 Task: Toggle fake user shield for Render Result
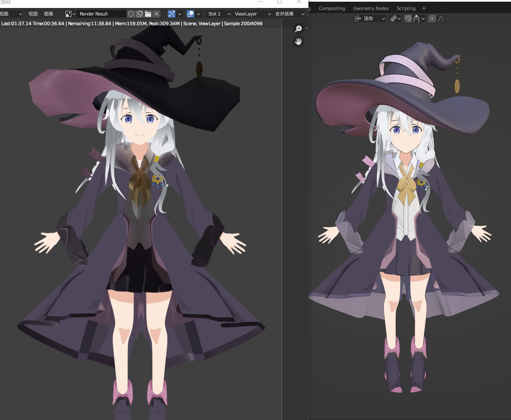(131, 14)
